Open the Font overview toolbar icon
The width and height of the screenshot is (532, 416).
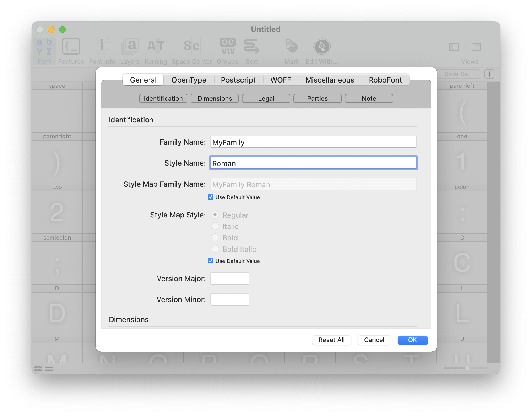[44, 51]
